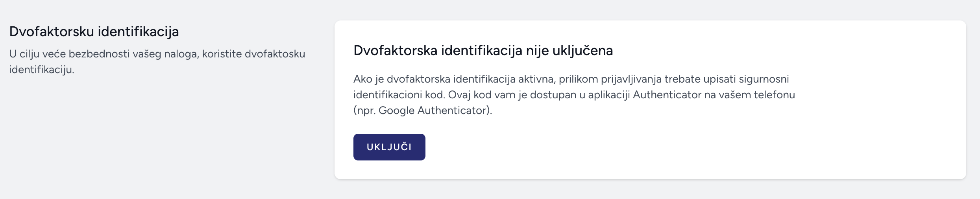
Task: Click the words 'trebate upisati sigurnosni'
Action: tap(727, 79)
